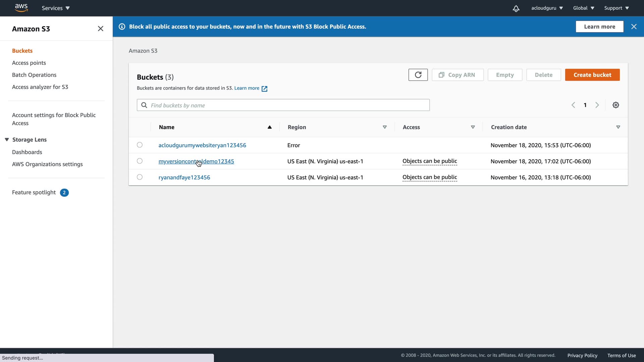Dismiss the Block Public Access banner
Viewport: 644px width, 362px height.
click(634, 26)
